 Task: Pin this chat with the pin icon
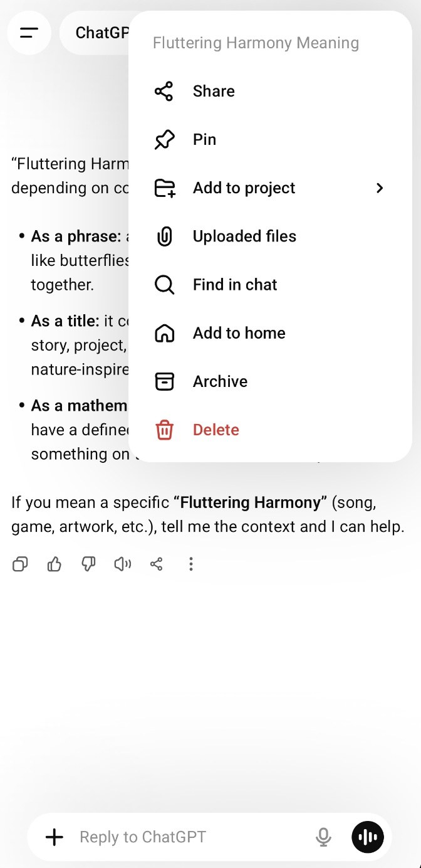164,140
